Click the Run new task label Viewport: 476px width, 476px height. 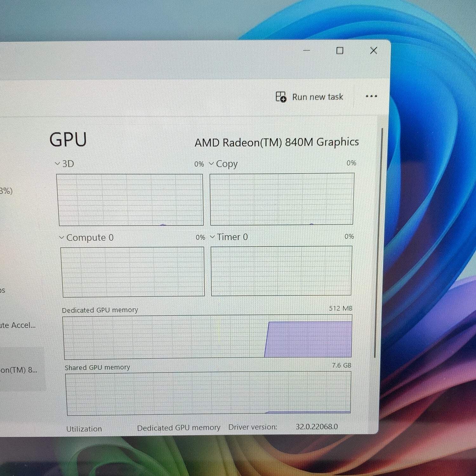click(x=317, y=97)
